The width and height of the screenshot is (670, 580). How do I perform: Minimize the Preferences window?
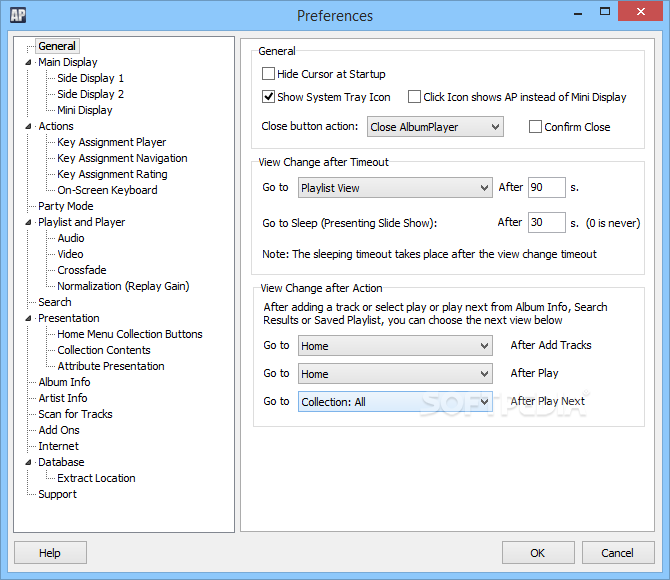click(578, 12)
